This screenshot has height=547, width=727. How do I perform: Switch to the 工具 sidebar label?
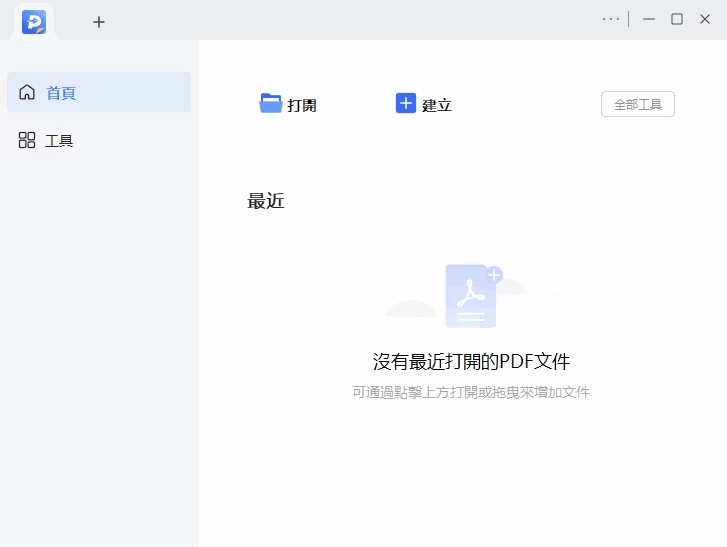[59, 141]
